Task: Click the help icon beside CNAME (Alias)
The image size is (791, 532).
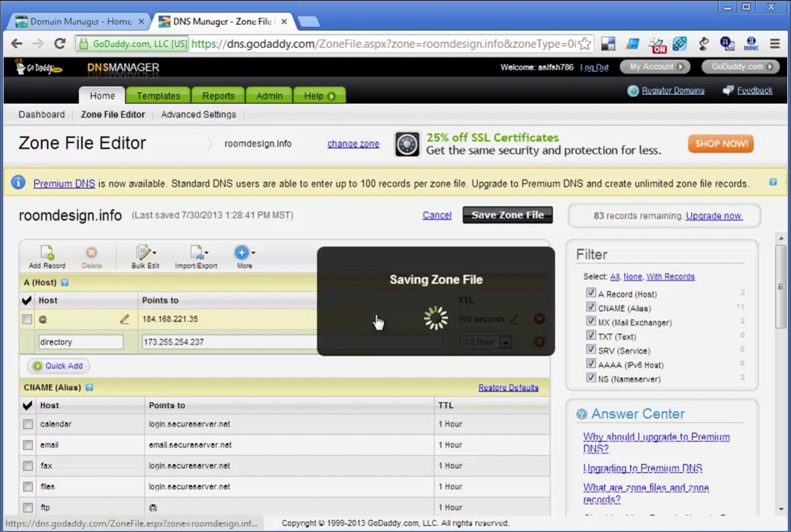Action: click(89, 388)
